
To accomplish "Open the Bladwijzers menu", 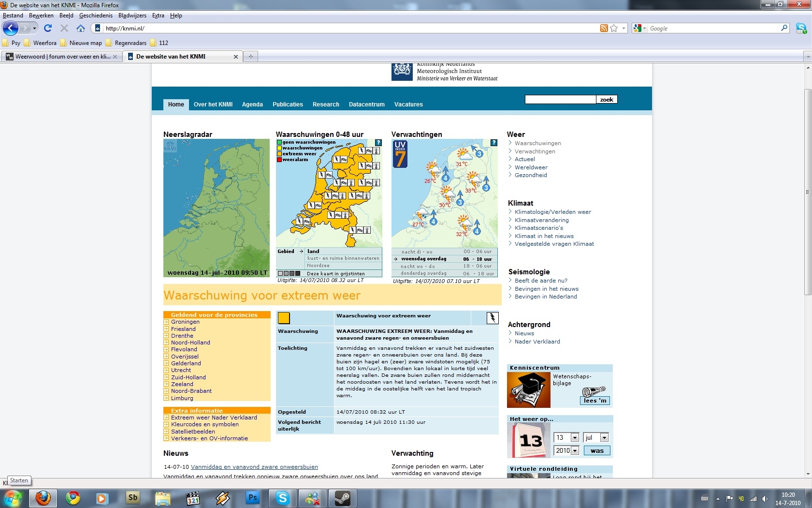I will tap(132, 15).
